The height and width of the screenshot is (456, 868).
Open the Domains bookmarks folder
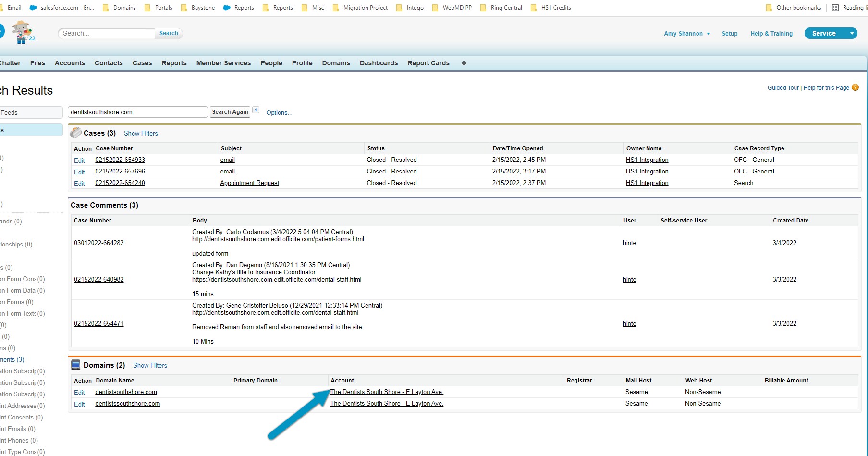(119, 8)
